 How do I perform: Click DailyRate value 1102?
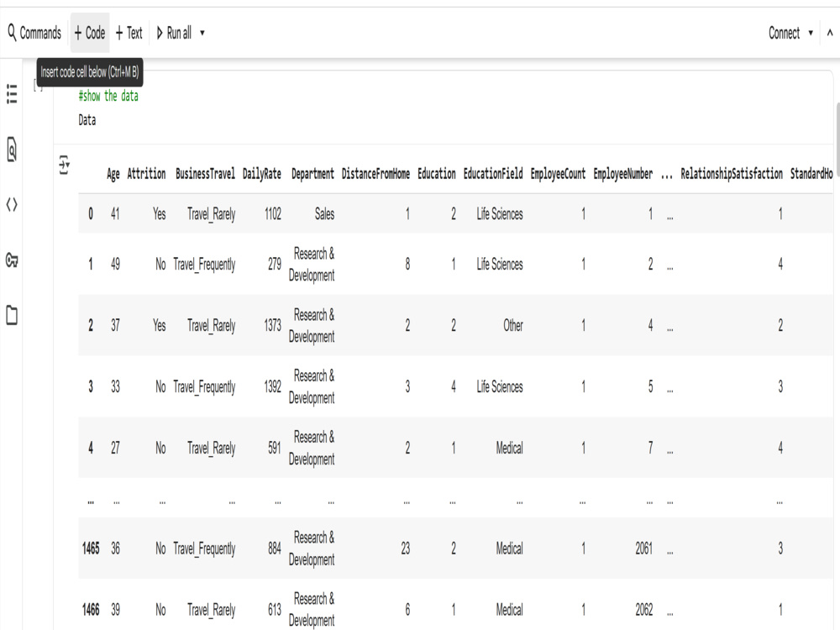pos(273,213)
